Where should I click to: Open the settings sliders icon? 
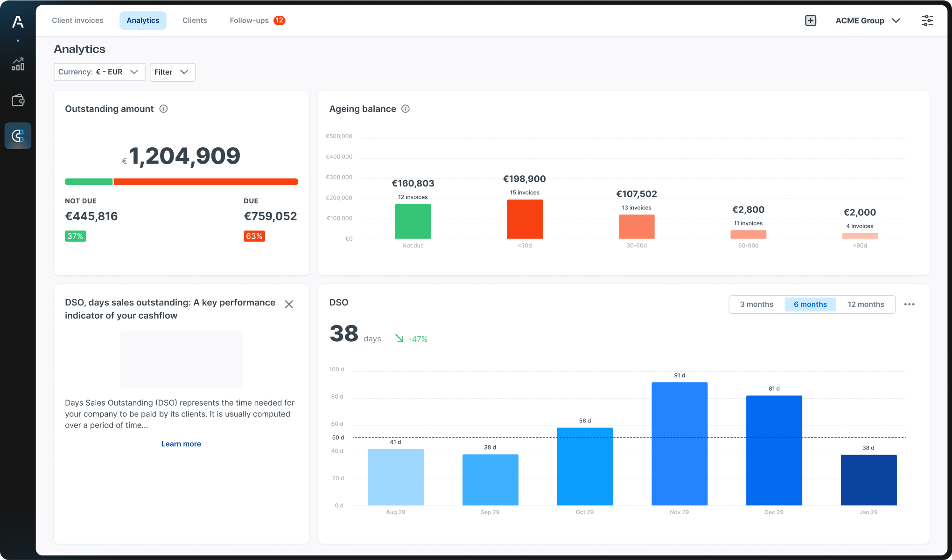point(927,21)
